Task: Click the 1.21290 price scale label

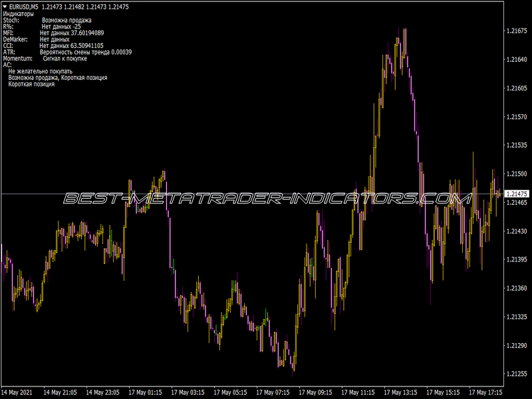Action: (517, 345)
